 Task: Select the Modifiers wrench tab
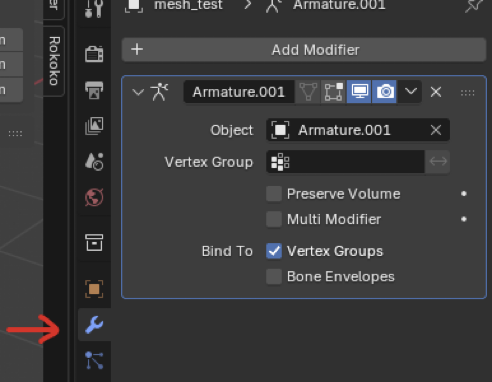coord(94,325)
